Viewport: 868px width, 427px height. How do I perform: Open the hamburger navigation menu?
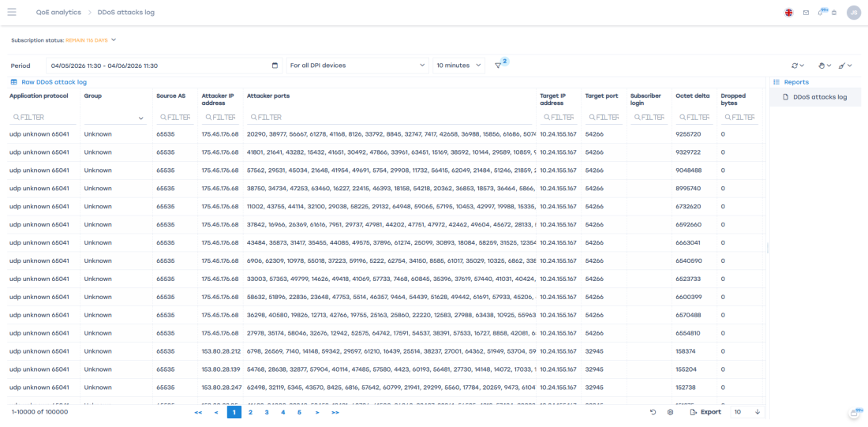pos(12,12)
